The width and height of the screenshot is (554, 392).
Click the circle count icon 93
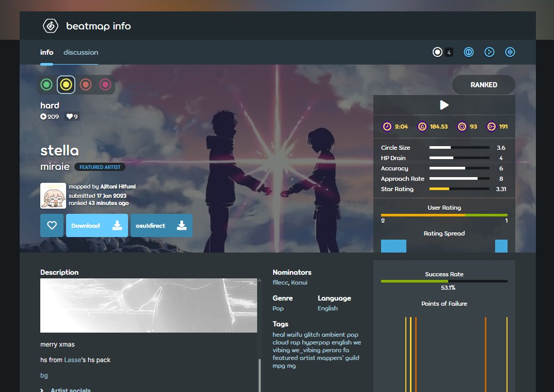point(462,127)
